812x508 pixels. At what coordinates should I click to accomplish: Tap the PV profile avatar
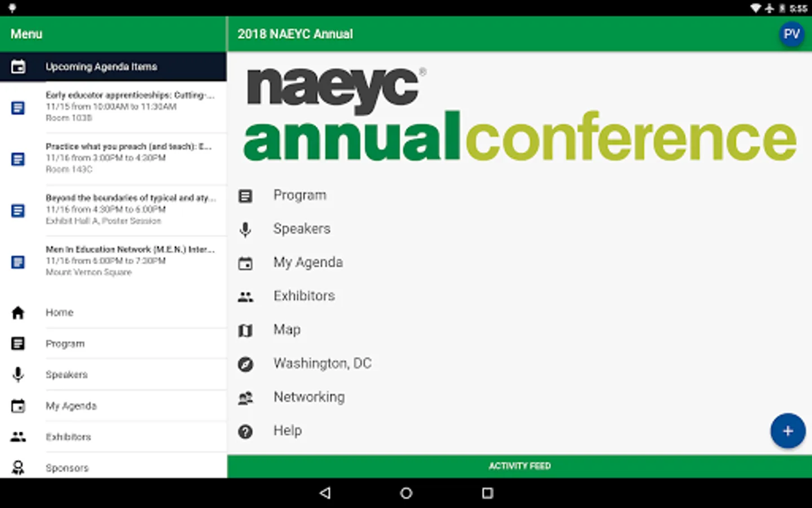click(791, 34)
